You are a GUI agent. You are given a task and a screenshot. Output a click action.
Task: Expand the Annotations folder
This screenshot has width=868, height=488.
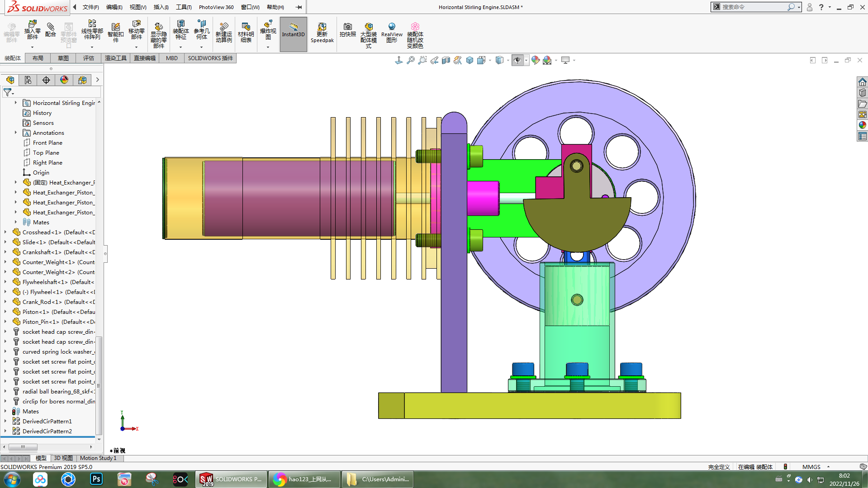16,133
